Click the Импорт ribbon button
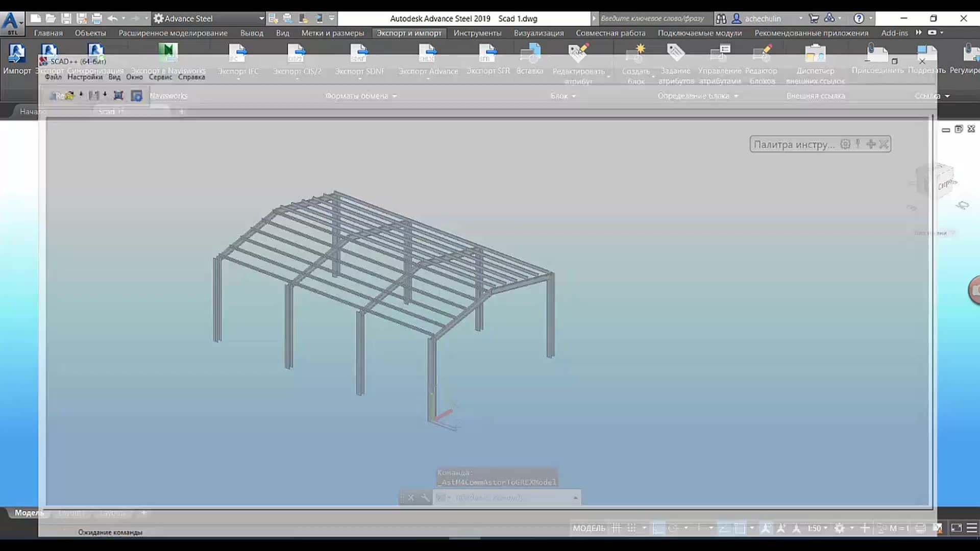This screenshot has width=980, height=551. click(x=17, y=59)
